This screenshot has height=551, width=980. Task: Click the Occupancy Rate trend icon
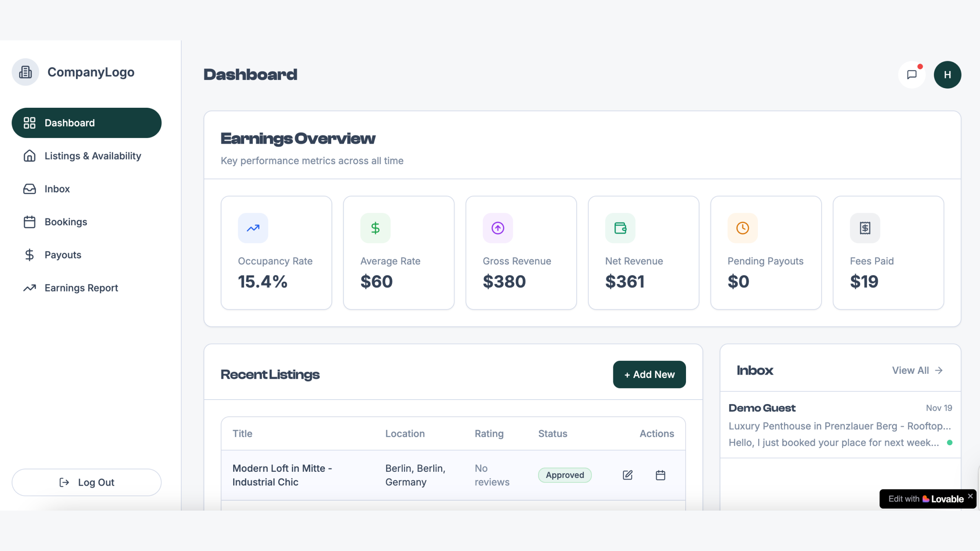253,228
